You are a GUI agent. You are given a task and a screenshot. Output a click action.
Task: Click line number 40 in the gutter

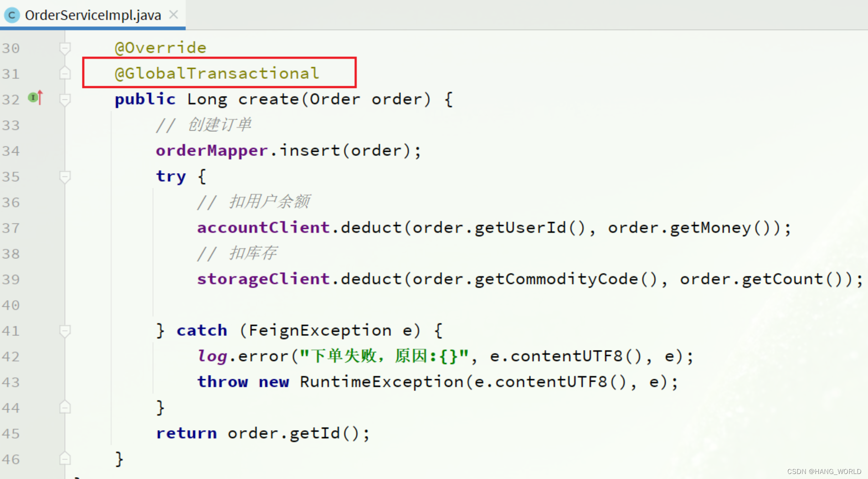(11, 305)
